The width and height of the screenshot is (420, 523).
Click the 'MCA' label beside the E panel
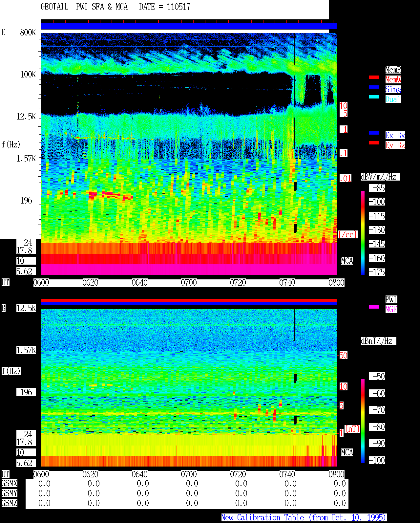(347, 261)
